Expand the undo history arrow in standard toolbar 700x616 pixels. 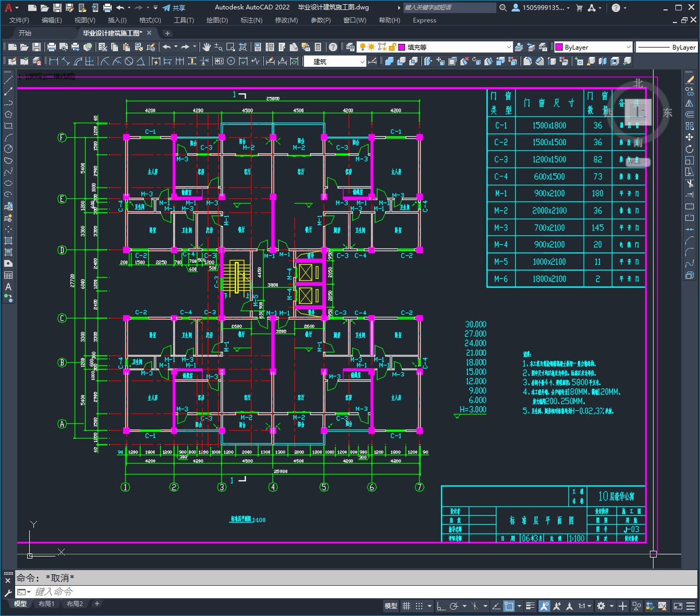click(175, 47)
